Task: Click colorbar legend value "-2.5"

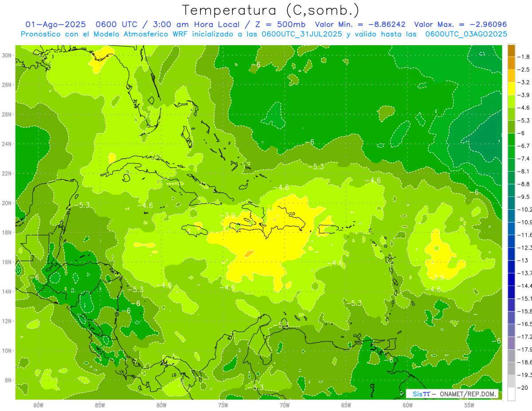Action: point(524,70)
